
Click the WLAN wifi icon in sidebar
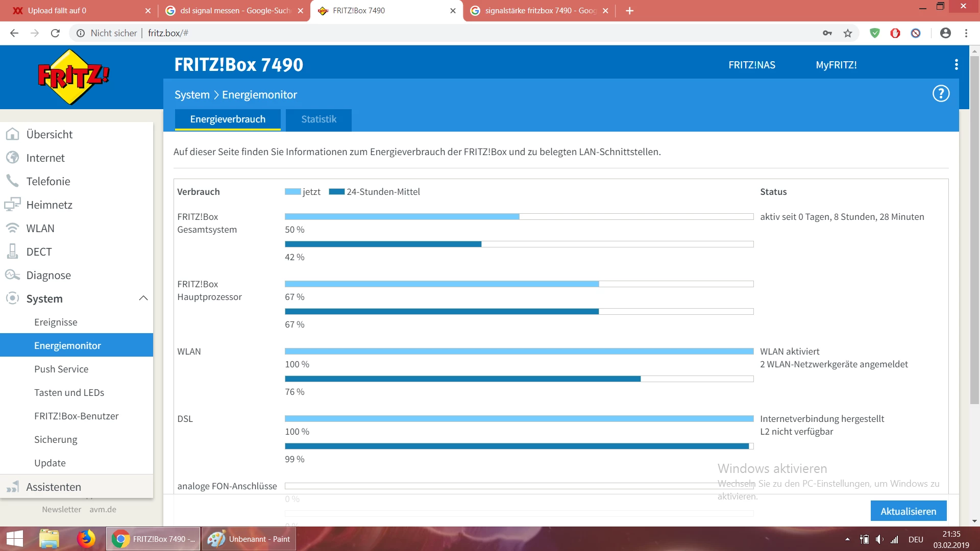(x=12, y=228)
